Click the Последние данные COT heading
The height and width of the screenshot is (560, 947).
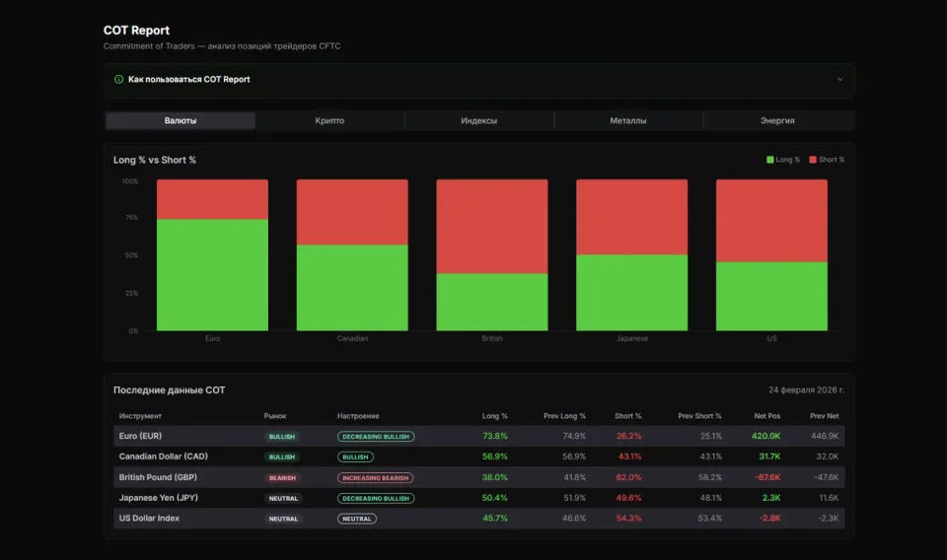coord(169,389)
